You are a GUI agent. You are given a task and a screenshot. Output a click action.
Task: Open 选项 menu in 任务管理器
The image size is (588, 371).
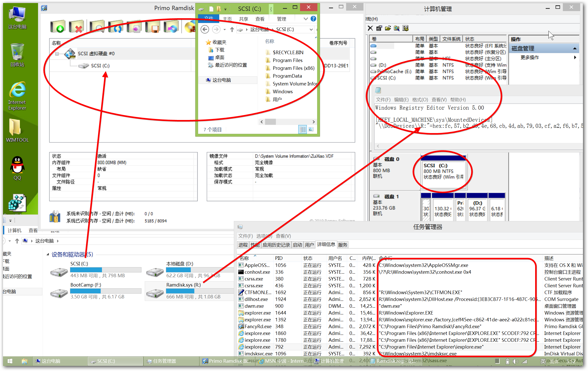(x=264, y=236)
